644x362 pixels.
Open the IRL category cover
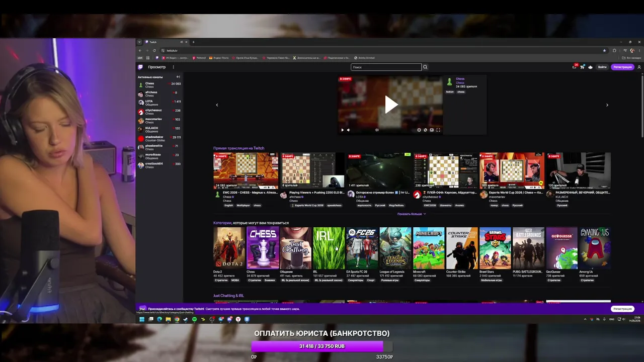tap(329, 248)
